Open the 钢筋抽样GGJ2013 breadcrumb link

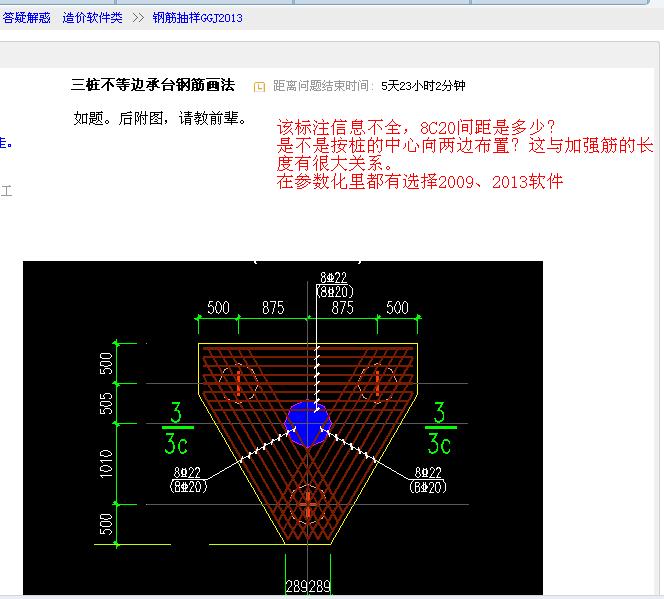197,18
